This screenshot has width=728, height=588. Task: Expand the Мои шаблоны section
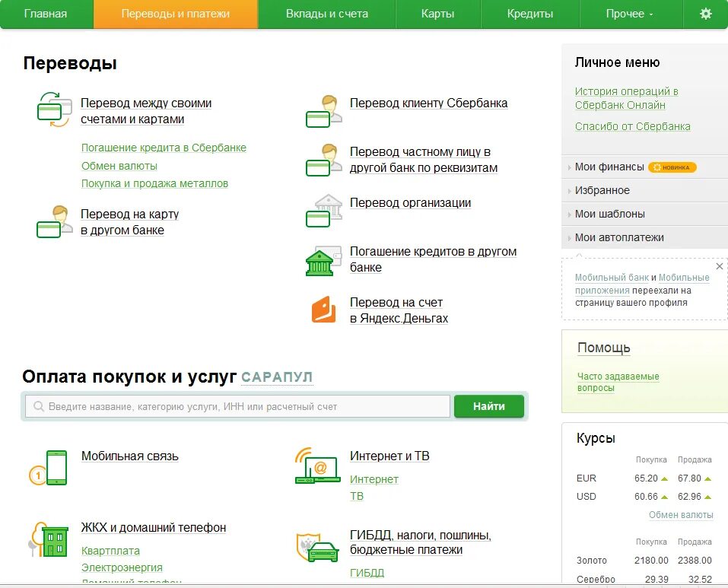(609, 214)
